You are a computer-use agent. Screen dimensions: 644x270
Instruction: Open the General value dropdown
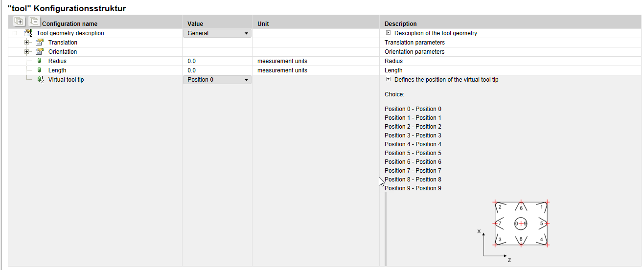217,33
